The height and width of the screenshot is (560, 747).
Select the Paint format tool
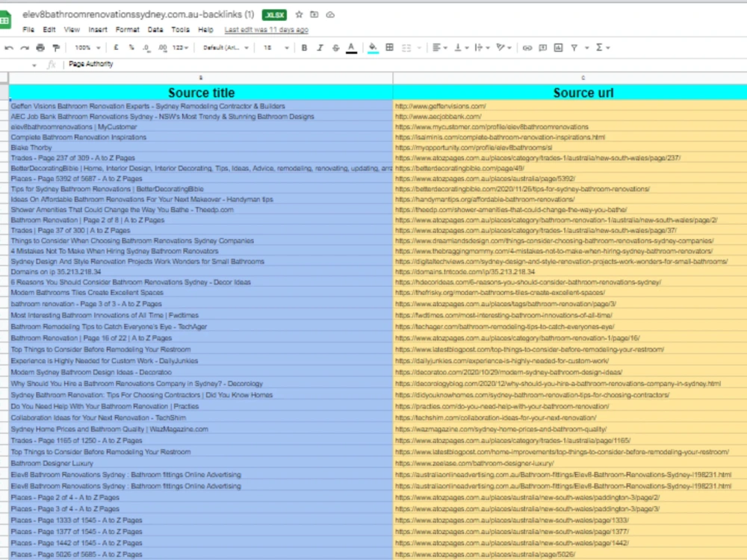(x=56, y=48)
